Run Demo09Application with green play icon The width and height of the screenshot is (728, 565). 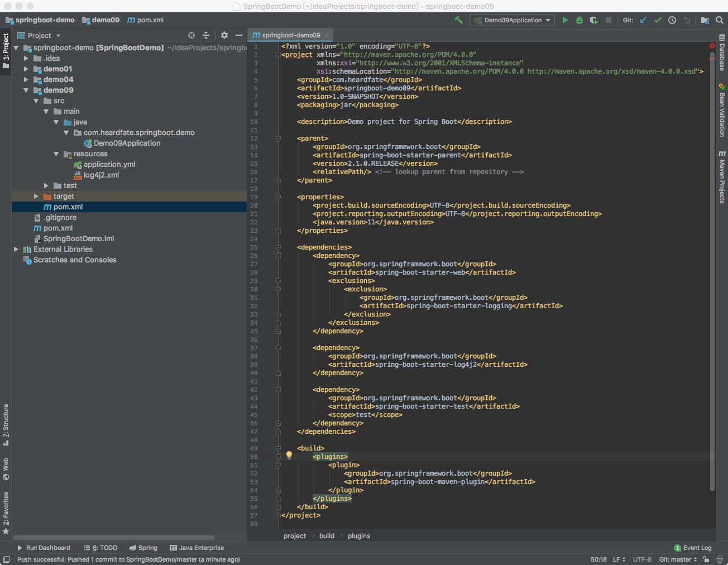(x=565, y=20)
